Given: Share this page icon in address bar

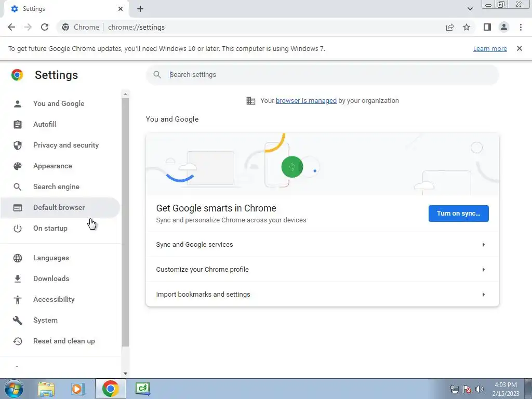Looking at the screenshot, I should (x=450, y=27).
